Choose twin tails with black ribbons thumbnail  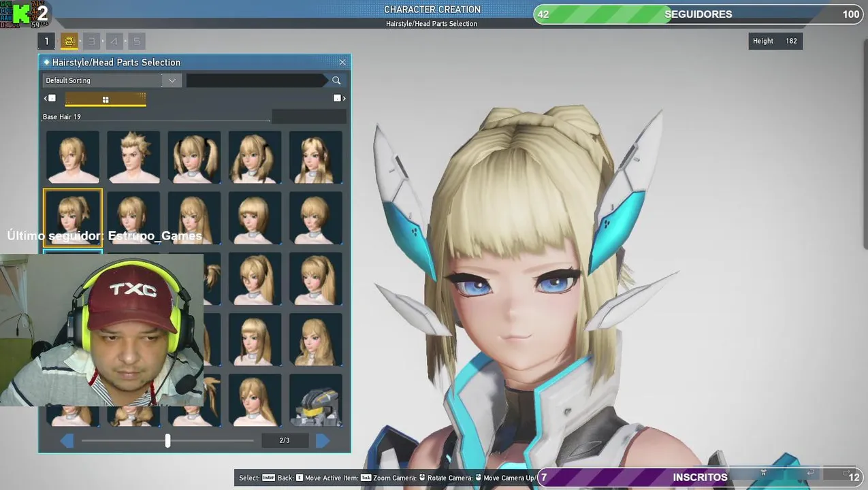(x=194, y=157)
